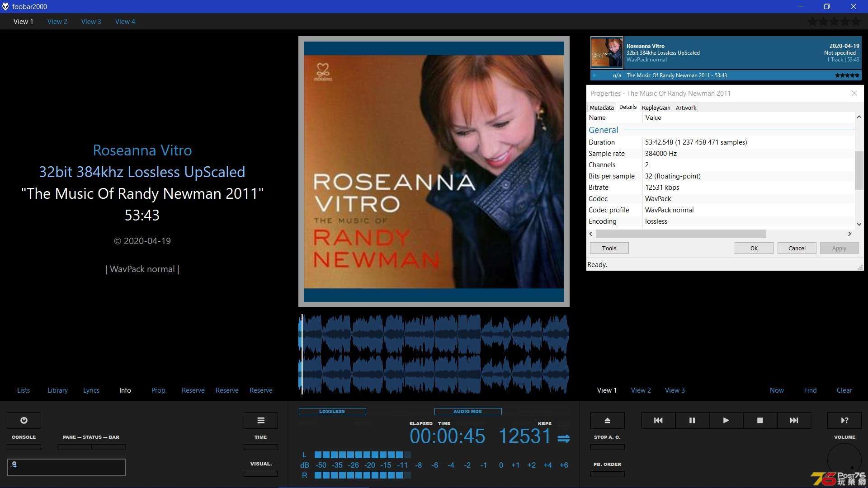Close the Properties dialog
This screenshot has height=488, width=868.
click(x=854, y=93)
